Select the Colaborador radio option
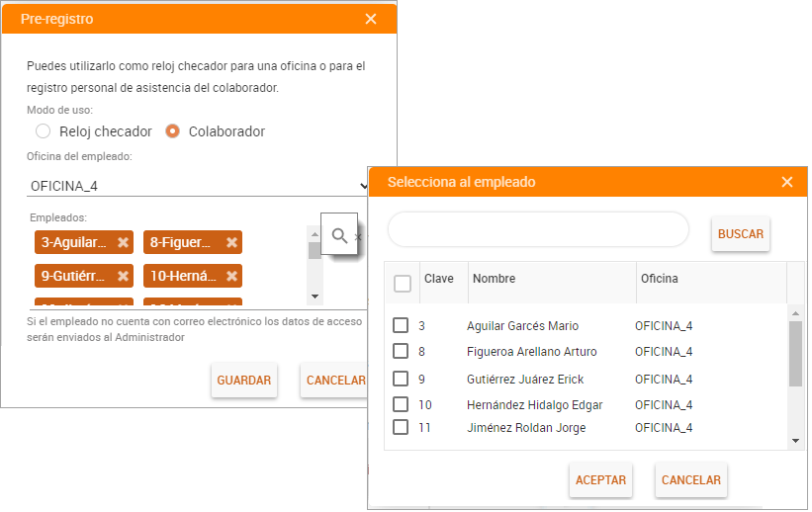812x512 pixels. point(172,131)
